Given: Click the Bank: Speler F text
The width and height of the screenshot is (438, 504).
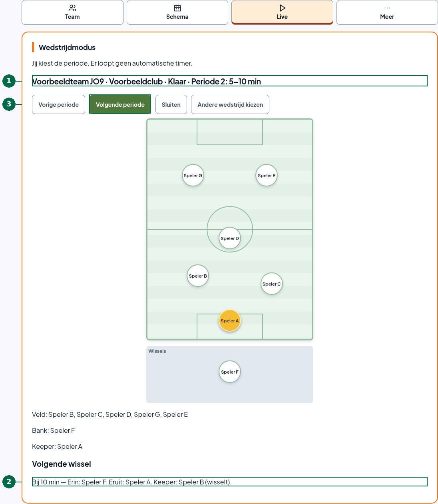Looking at the screenshot, I should 54,430.
